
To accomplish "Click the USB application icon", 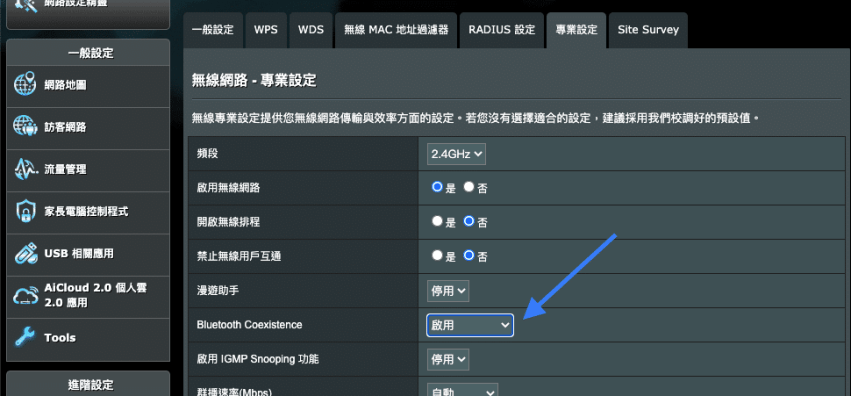I will tap(25, 253).
